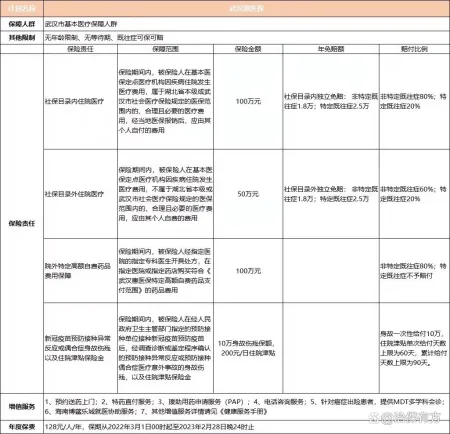Screen dimensions: 450x434
Task: Click the merged 保险责任 label on the left side
Action: tap(22, 223)
